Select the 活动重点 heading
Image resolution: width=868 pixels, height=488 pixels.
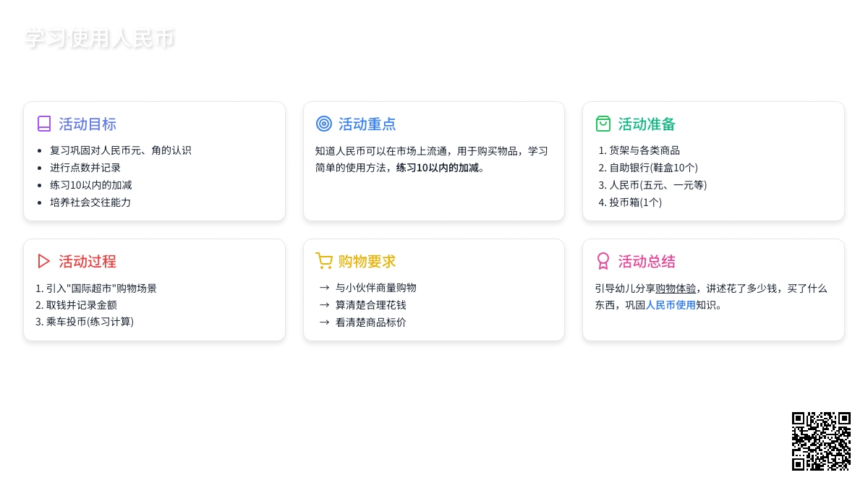[367, 124]
